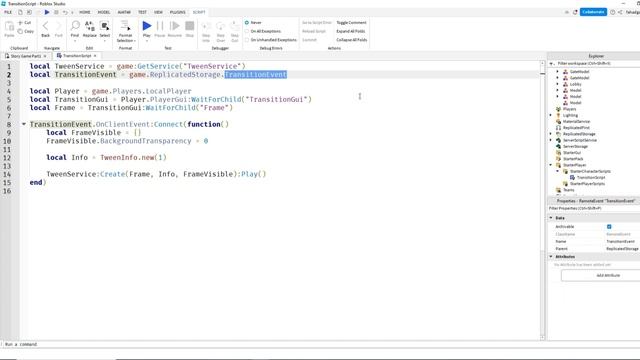Click the Lighting service icon in Explorer
This screenshot has height=360, width=640.
558,115
